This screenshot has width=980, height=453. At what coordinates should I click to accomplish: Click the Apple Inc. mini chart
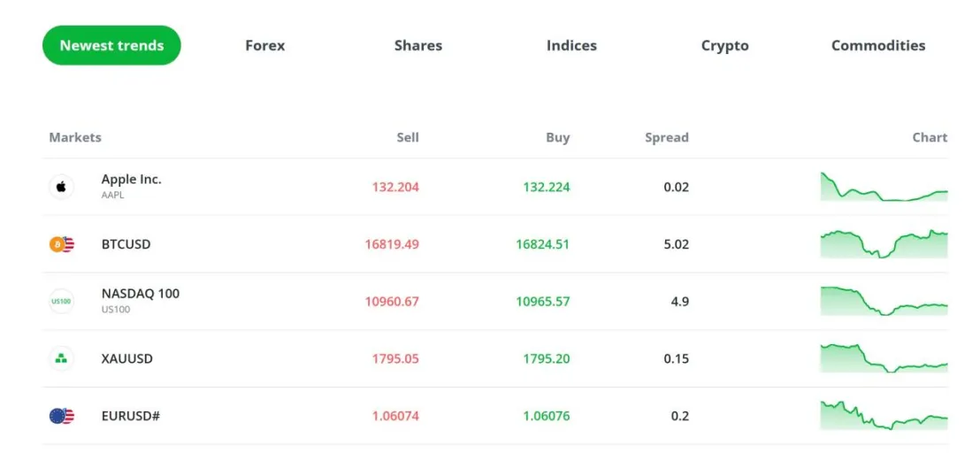click(884, 186)
